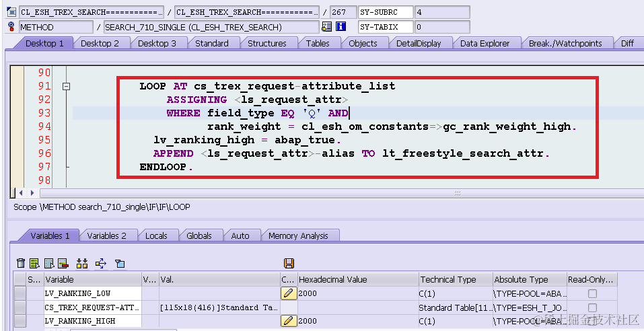This screenshot has height=331, width=644.
Task: Collapse the LOOP block at line 91
Action: (x=66, y=86)
